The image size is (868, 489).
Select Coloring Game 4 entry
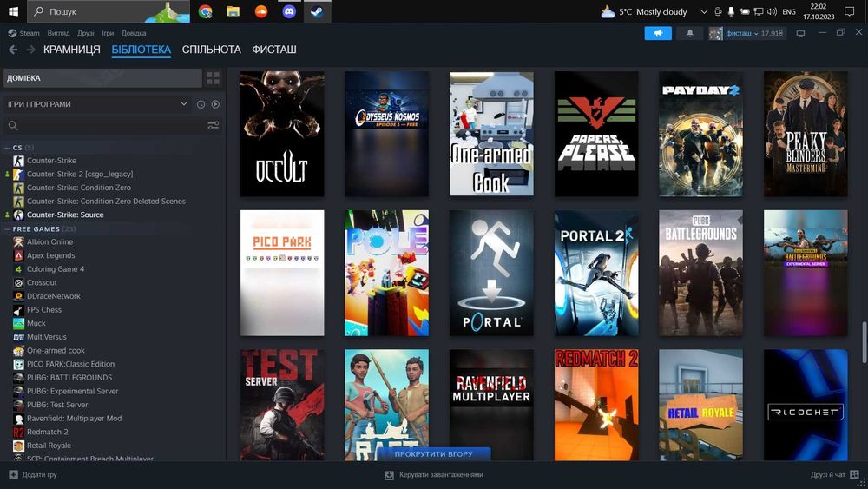(56, 268)
